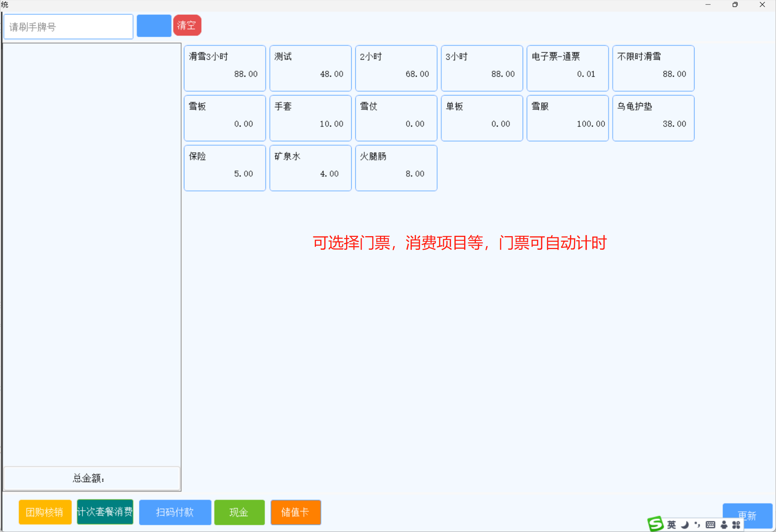
Task: Pay with 扫码付款 button
Action: point(175,512)
